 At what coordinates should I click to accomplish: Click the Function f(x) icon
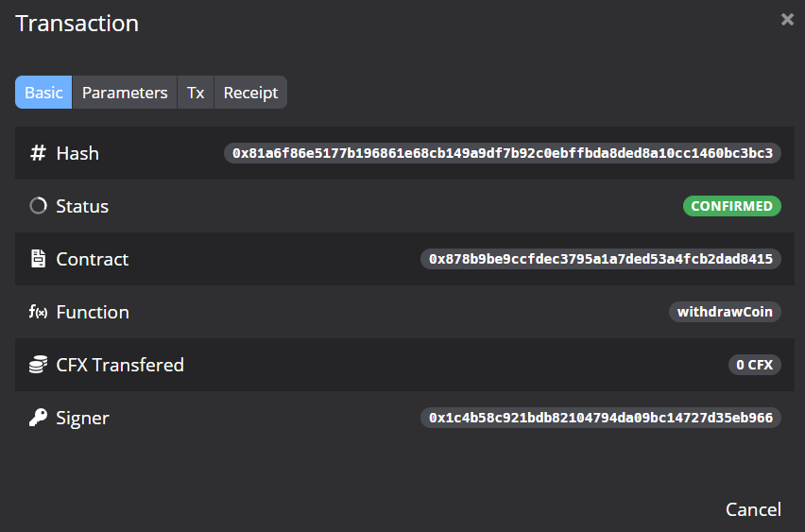coord(38,312)
